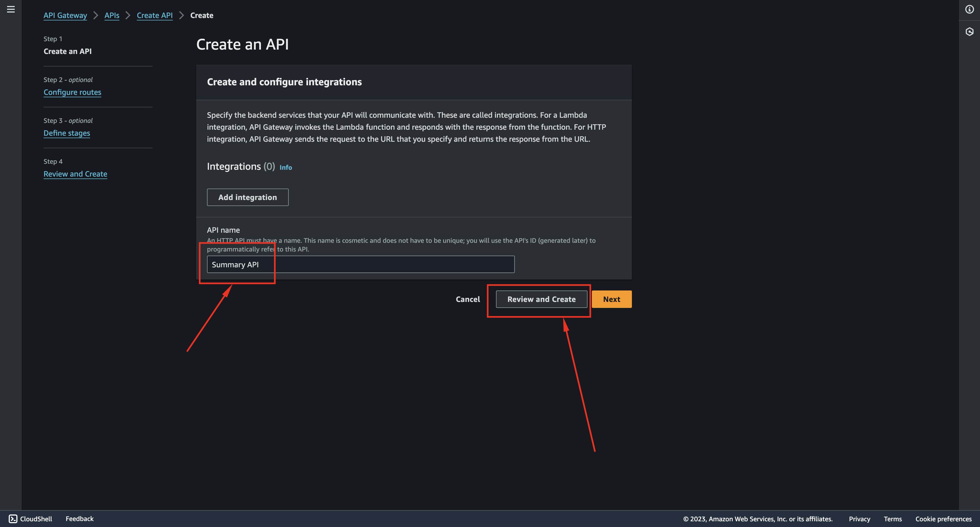Click into the API name input field
The height and width of the screenshot is (527, 980).
pos(361,264)
